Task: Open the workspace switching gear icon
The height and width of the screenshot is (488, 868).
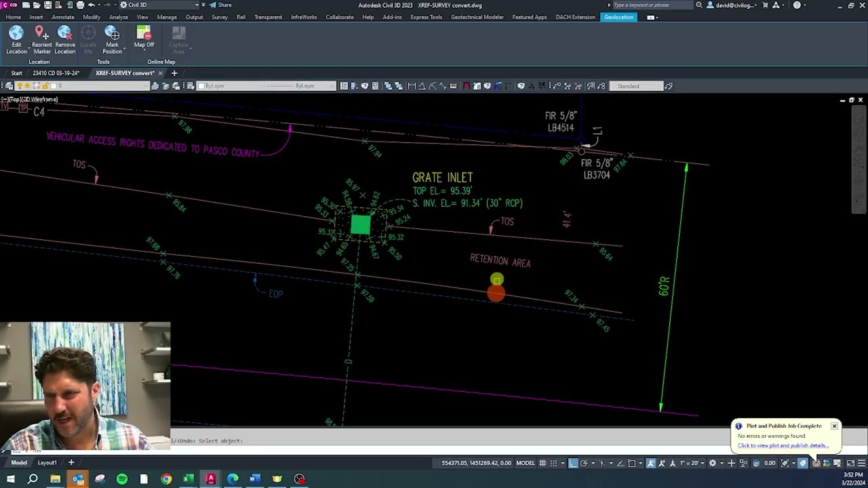Action: (x=713, y=463)
